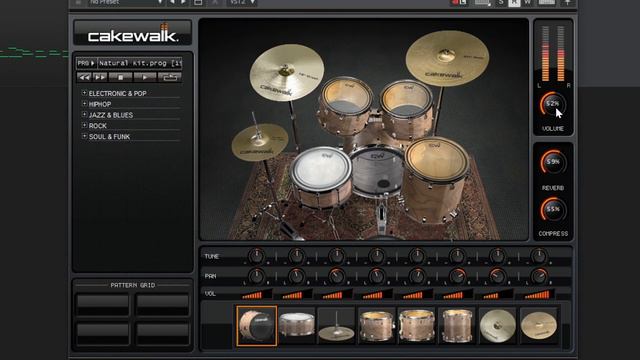This screenshot has width=640, height=360.
Task: Click the Natural Kit.prog program name field
Action: [x=140, y=63]
